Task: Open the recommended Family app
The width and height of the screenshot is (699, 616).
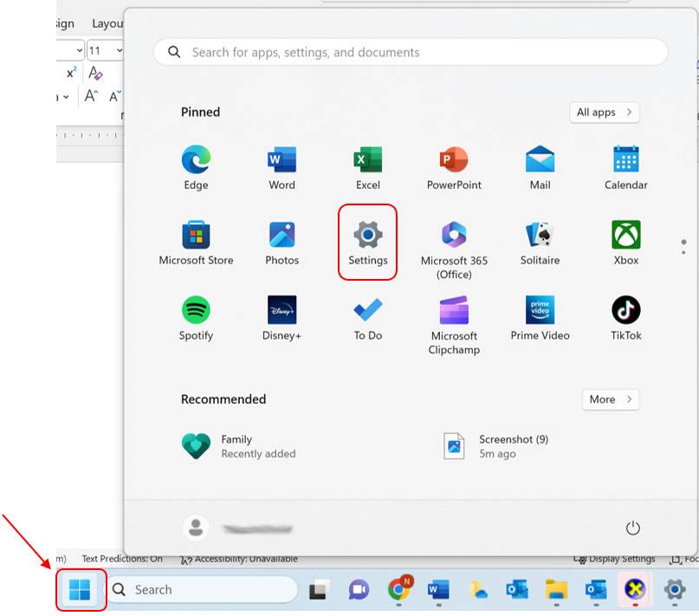Action: coord(238,446)
